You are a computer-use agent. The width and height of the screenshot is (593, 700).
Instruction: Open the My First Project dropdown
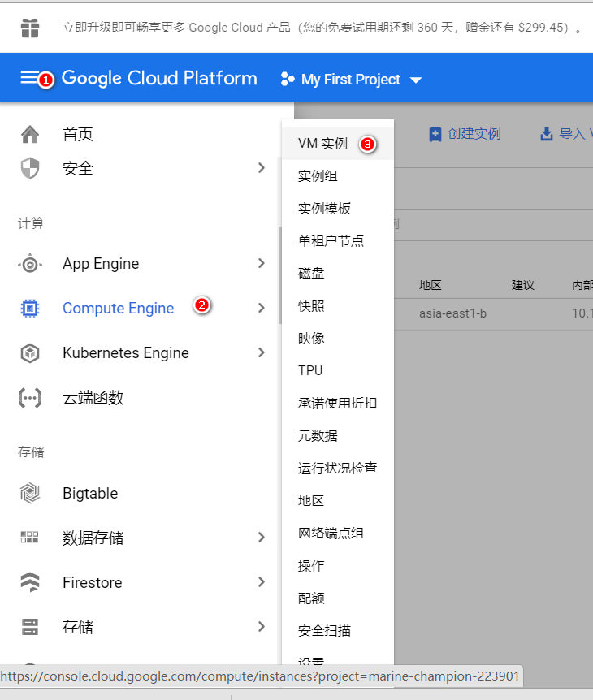(351, 80)
